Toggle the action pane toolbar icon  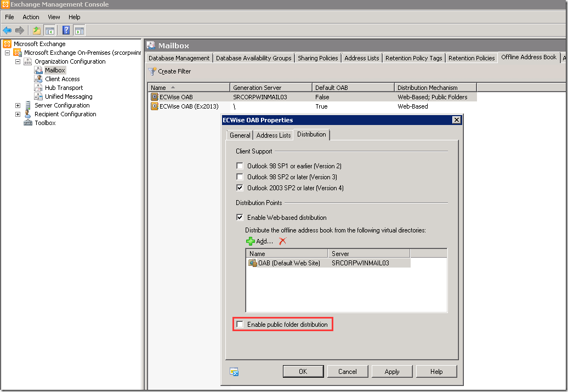pyautogui.click(x=79, y=31)
